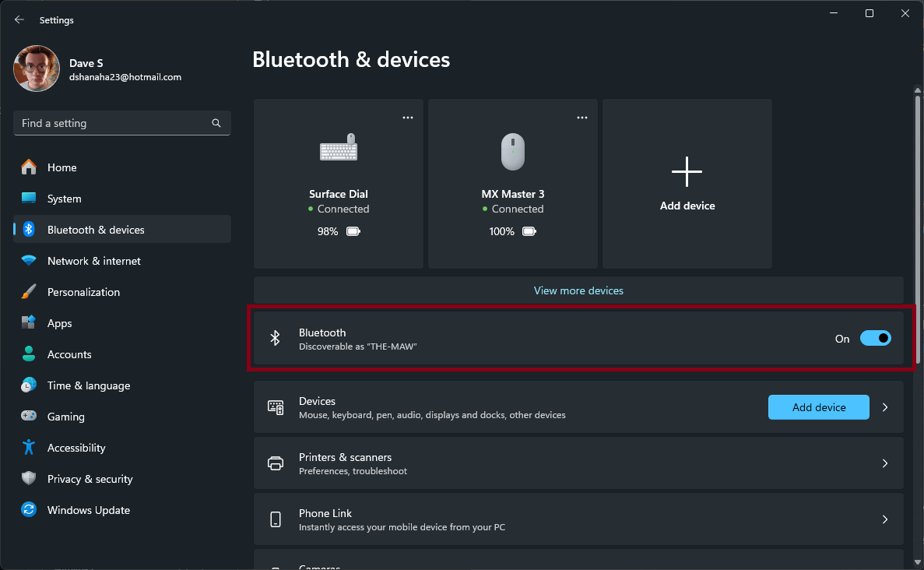Screen dimensions: 924x570
Task: Click the Home house icon in sidebar
Action: (28, 167)
